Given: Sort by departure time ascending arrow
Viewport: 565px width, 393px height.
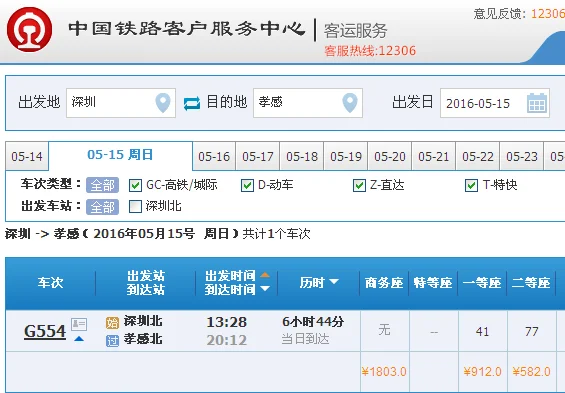Looking at the screenshot, I should (x=265, y=275).
